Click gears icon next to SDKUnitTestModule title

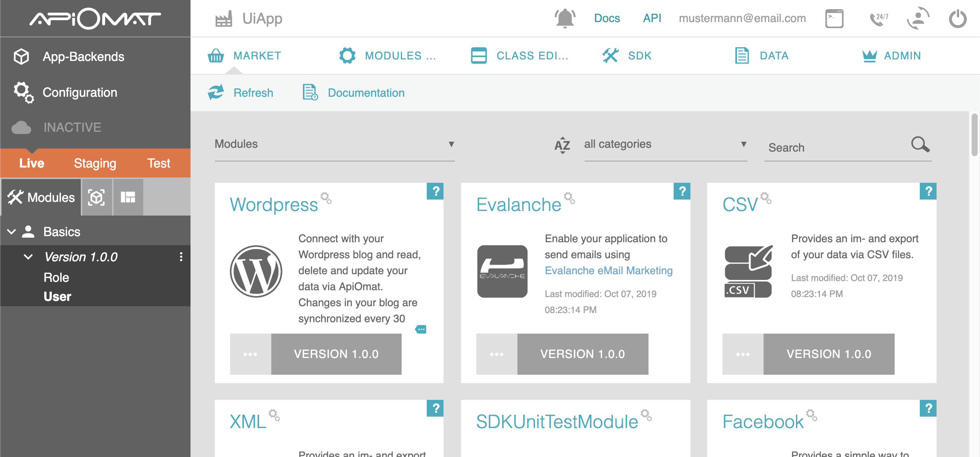[x=646, y=415]
